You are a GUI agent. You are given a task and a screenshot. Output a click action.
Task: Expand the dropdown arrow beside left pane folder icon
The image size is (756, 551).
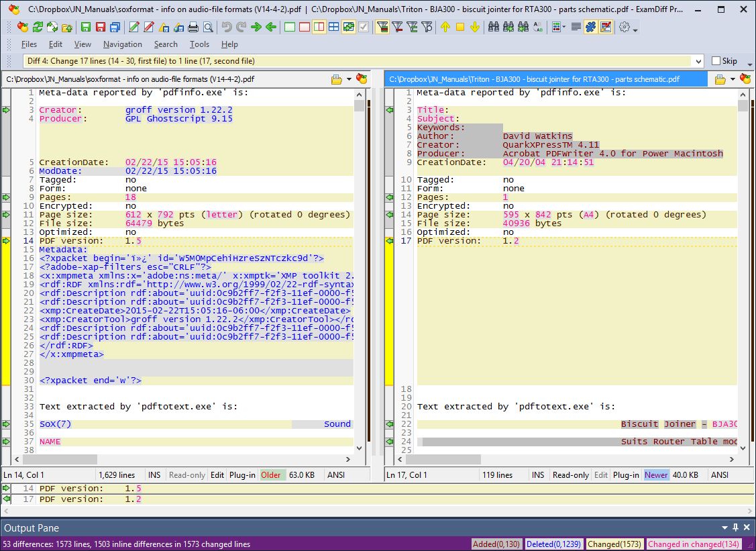[x=349, y=79]
